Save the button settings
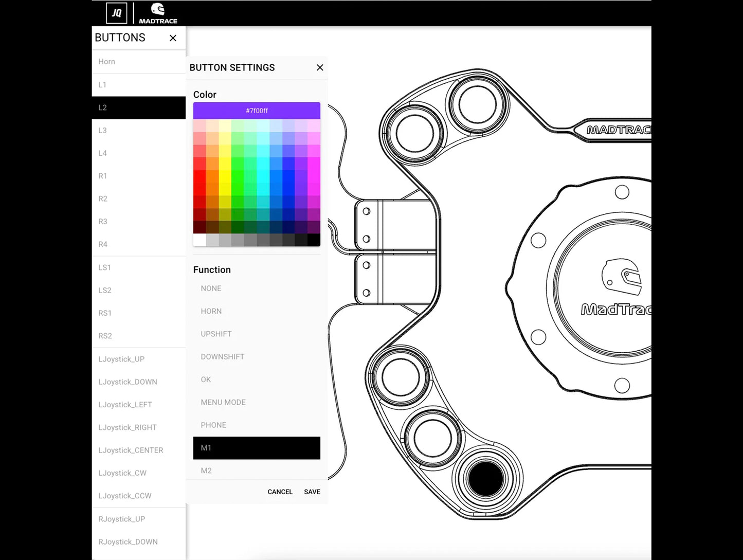This screenshot has height=560, width=743. 312,492
